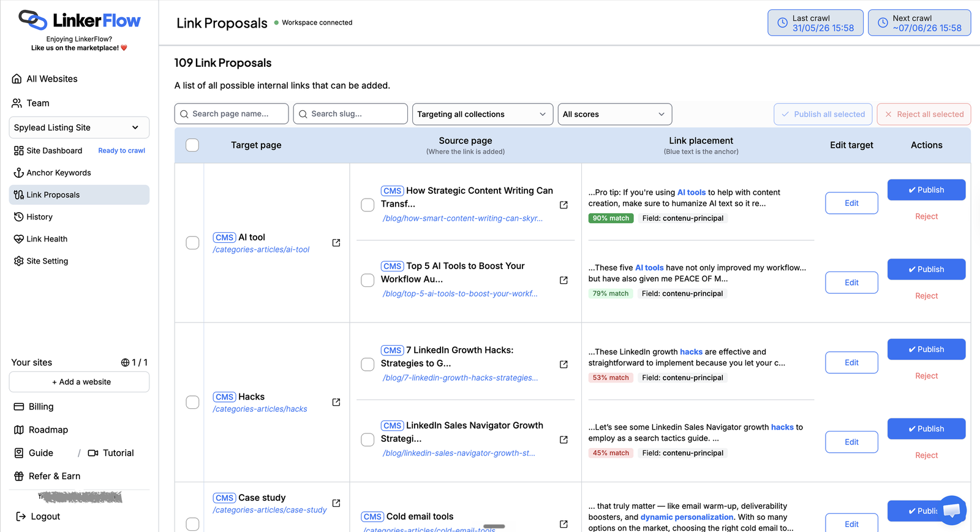Click + Add a website button
The height and width of the screenshot is (532, 980).
79,382
